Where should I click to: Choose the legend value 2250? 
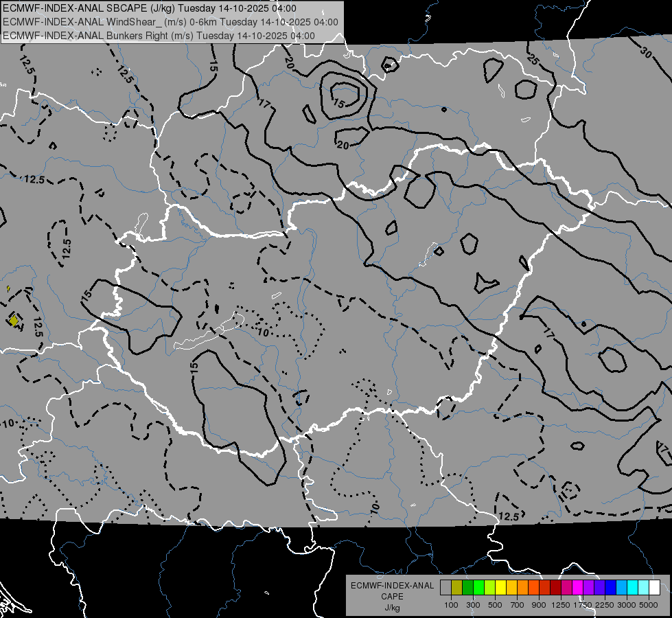point(605,605)
